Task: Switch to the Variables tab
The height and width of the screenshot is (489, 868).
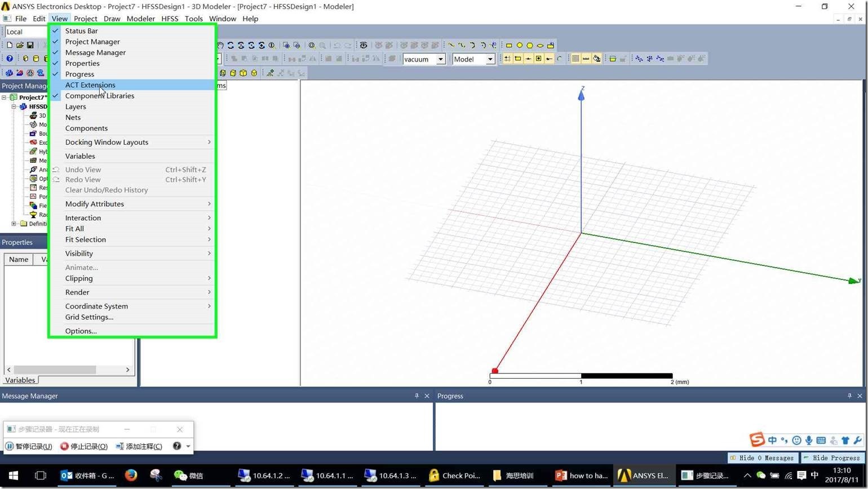Action: point(20,380)
